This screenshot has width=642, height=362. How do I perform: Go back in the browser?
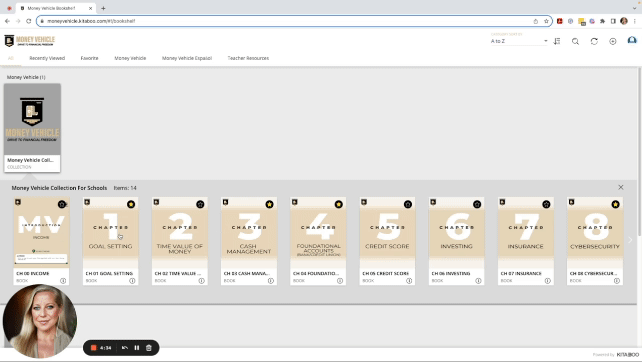coord(7,21)
